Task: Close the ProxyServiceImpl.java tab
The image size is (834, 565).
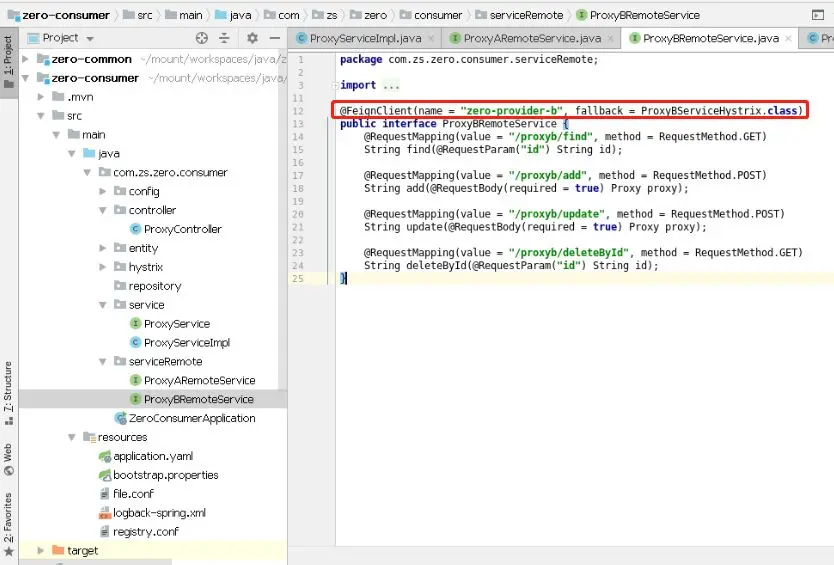Action: click(x=431, y=38)
